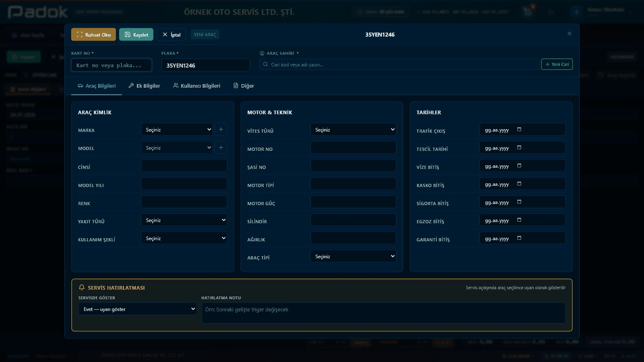
Task: Click the Trafik Çıkış date text gg.aa.yyyy
Action: pyautogui.click(x=497, y=130)
